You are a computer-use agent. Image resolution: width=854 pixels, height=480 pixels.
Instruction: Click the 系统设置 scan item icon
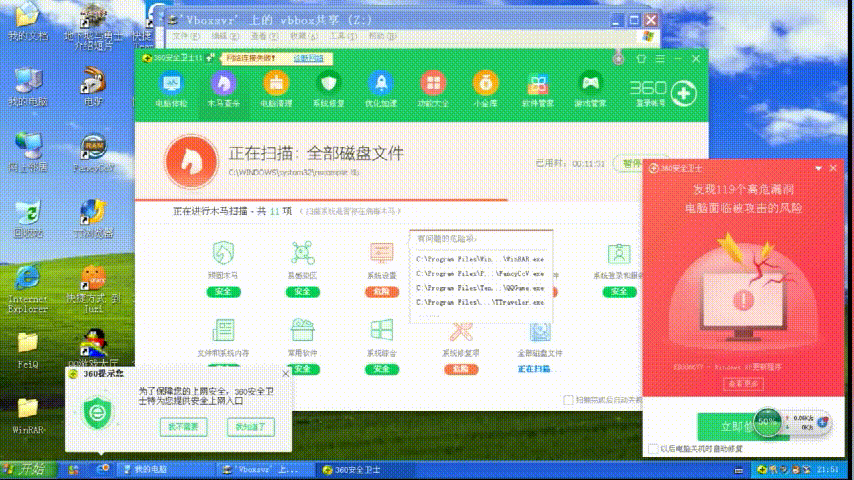tap(381, 253)
